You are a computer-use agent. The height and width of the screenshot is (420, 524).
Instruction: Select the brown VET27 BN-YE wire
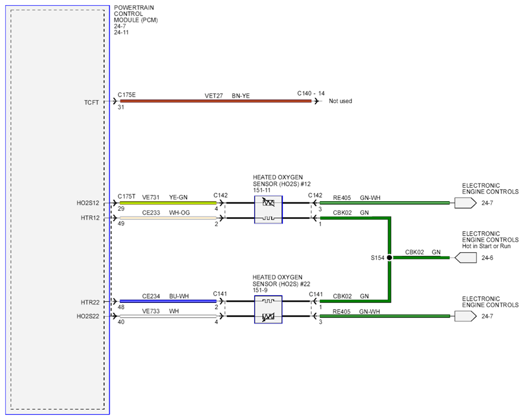click(x=216, y=101)
